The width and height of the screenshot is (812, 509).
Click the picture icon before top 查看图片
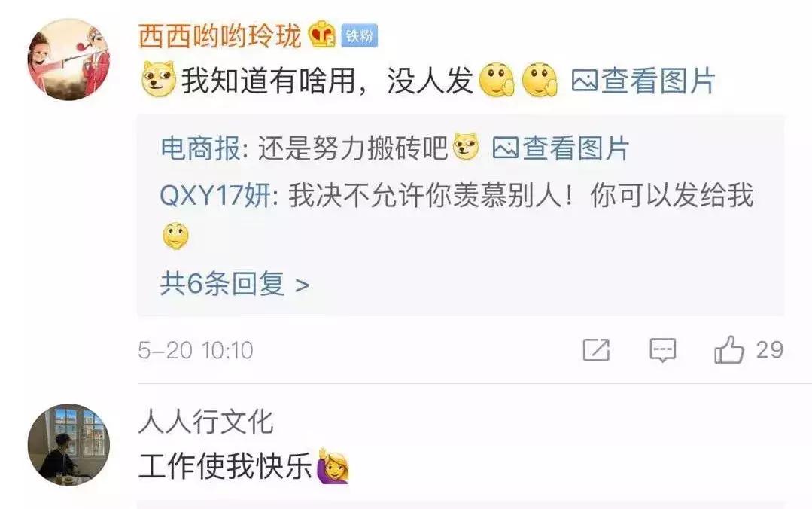[585, 81]
